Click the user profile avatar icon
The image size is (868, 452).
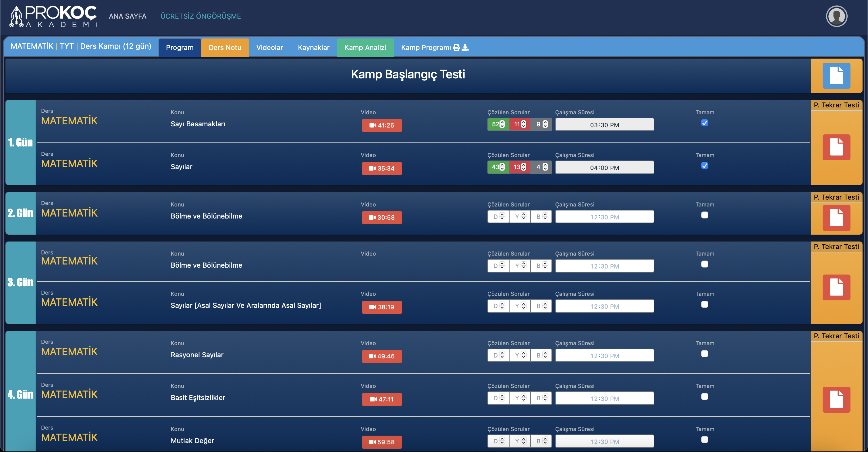(836, 16)
